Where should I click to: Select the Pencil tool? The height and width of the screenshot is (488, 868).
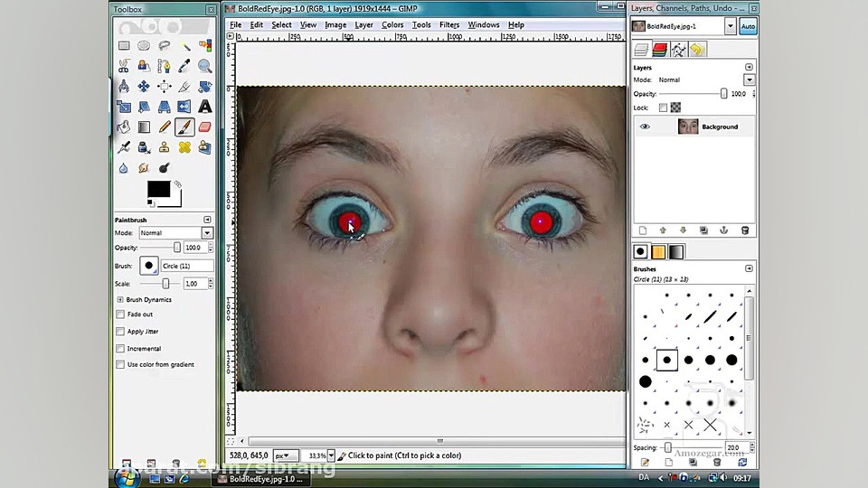point(165,127)
